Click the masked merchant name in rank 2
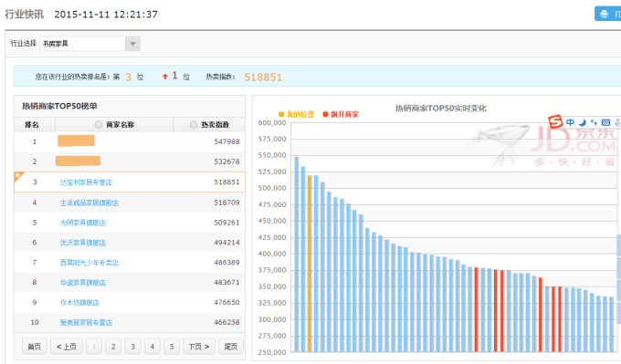This screenshot has width=621, height=364. coord(78,161)
